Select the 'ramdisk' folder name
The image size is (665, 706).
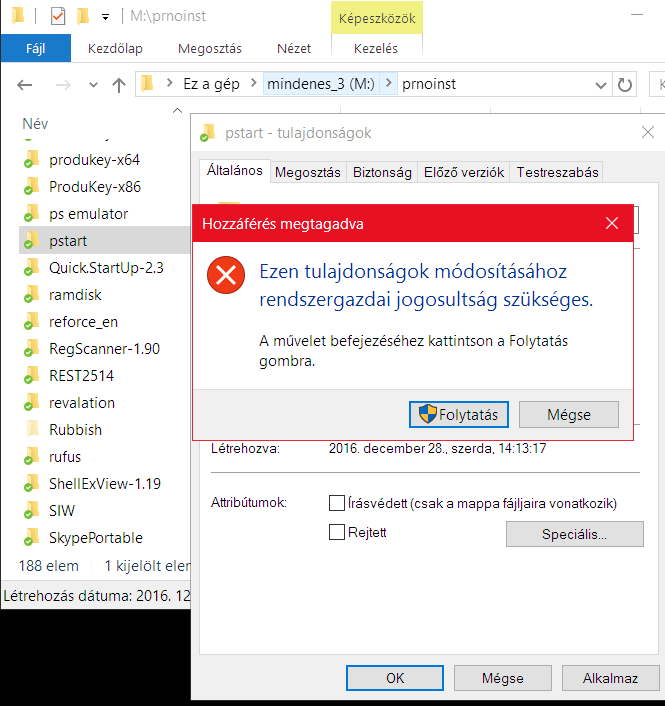pyautogui.click(x=76, y=294)
